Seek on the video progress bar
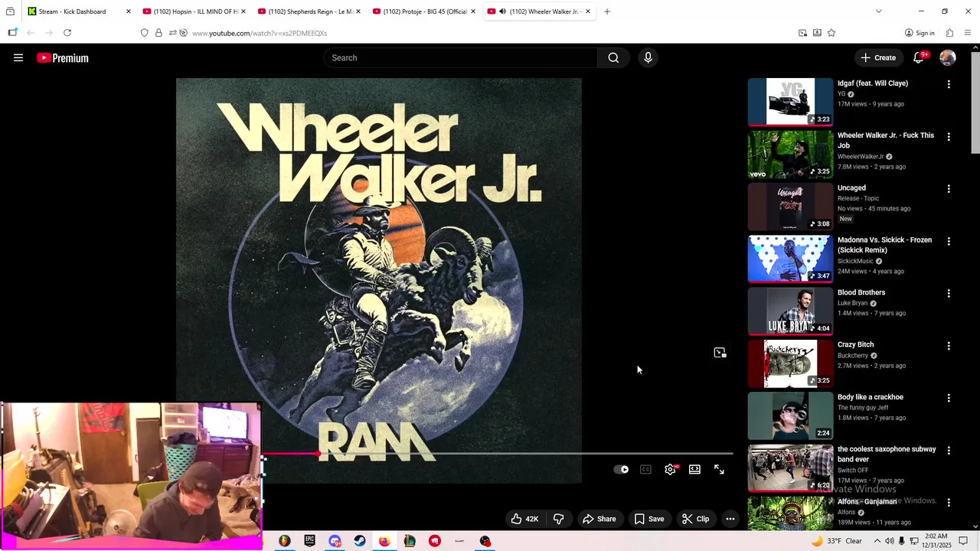 click(x=498, y=454)
